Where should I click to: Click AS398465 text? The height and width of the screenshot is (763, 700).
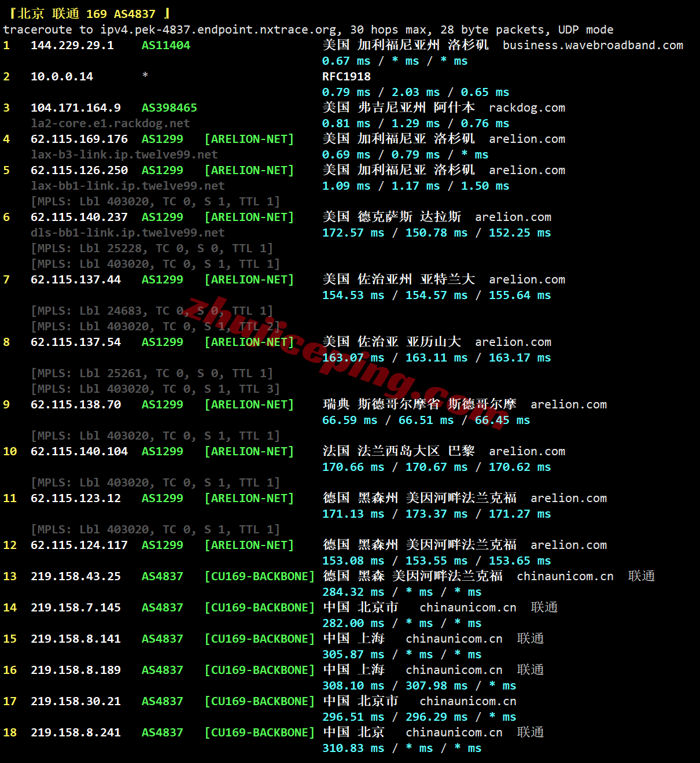170,108
